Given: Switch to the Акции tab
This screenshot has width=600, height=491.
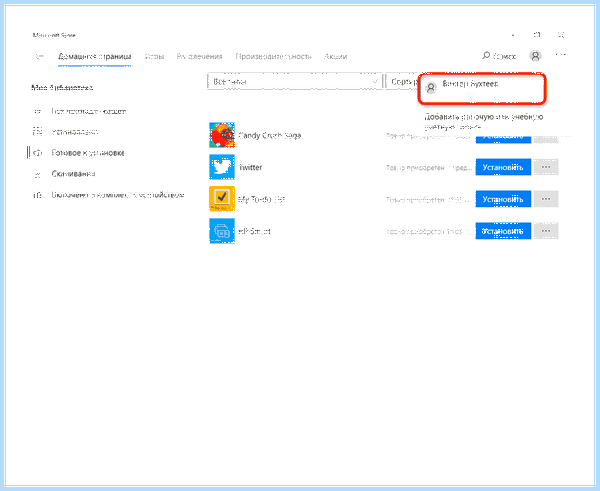Looking at the screenshot, I should coord(336,57).
